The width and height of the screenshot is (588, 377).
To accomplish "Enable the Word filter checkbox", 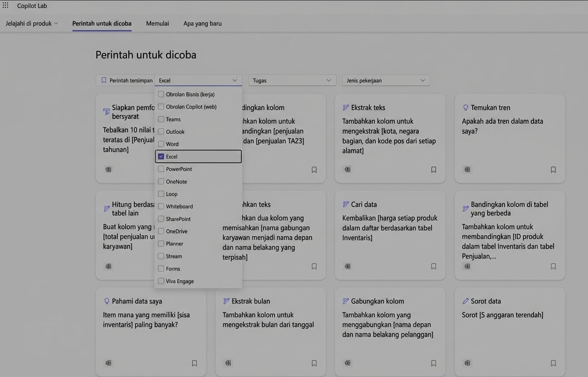I will click(161, 144).
